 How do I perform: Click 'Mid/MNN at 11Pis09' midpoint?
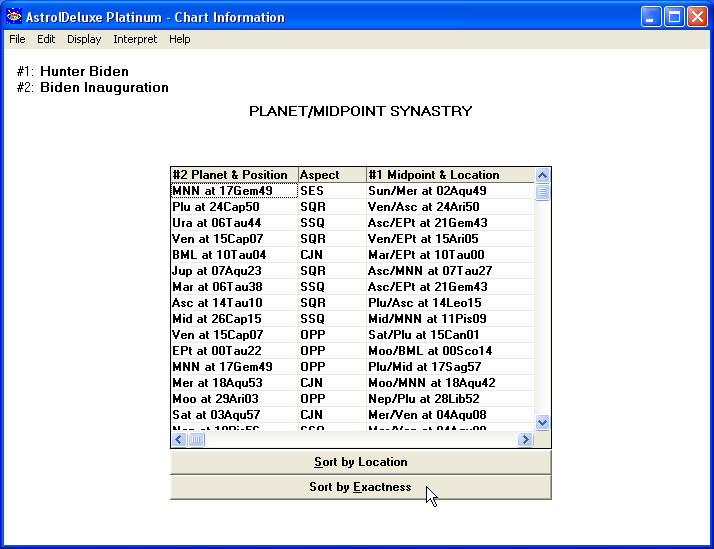coord(451,319)
